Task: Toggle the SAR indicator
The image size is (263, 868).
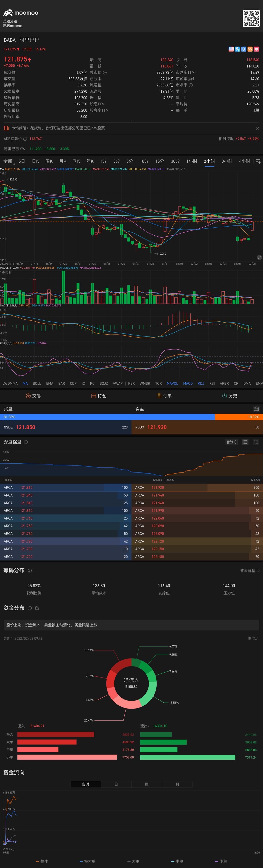Action: coord(62,383)
